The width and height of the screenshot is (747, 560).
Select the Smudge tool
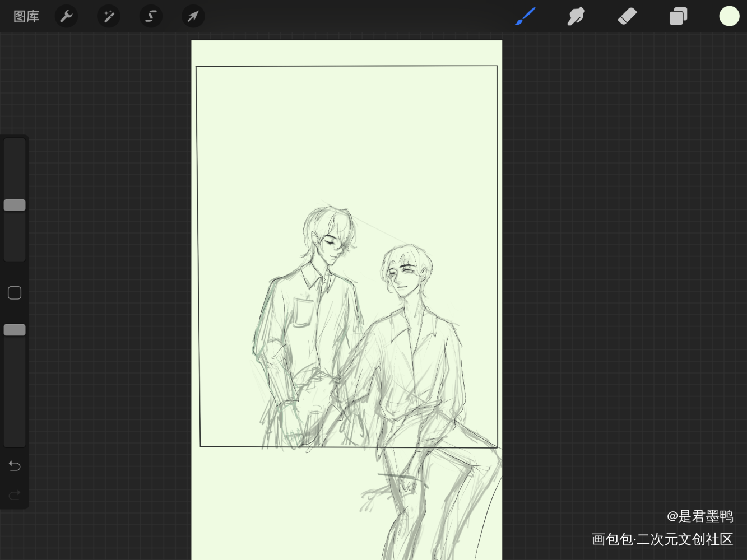576,16
